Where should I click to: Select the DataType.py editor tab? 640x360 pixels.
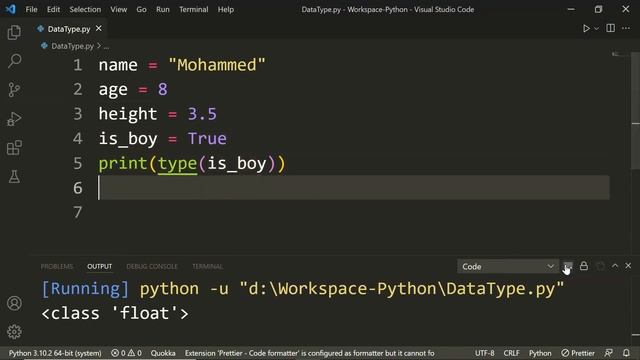69,29
